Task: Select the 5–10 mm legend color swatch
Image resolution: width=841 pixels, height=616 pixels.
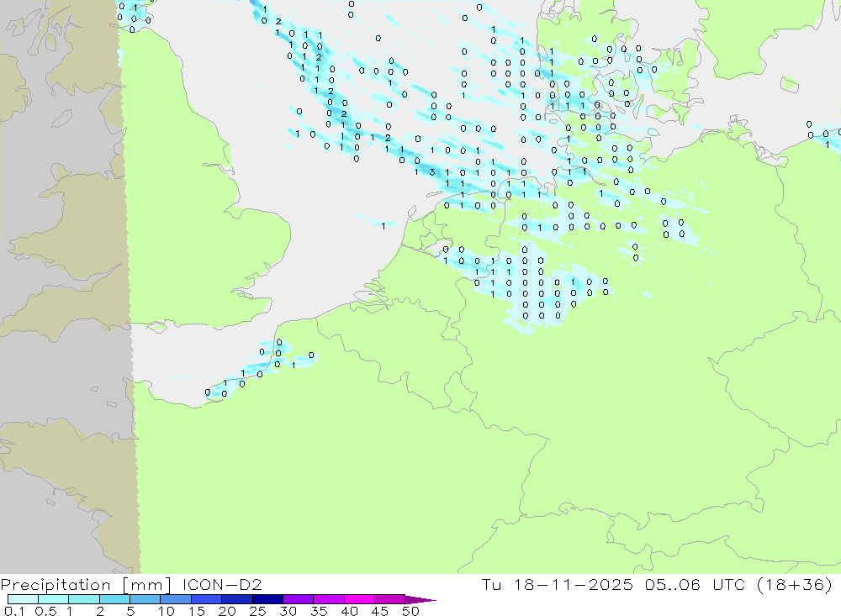Action: tap(145, 599)
